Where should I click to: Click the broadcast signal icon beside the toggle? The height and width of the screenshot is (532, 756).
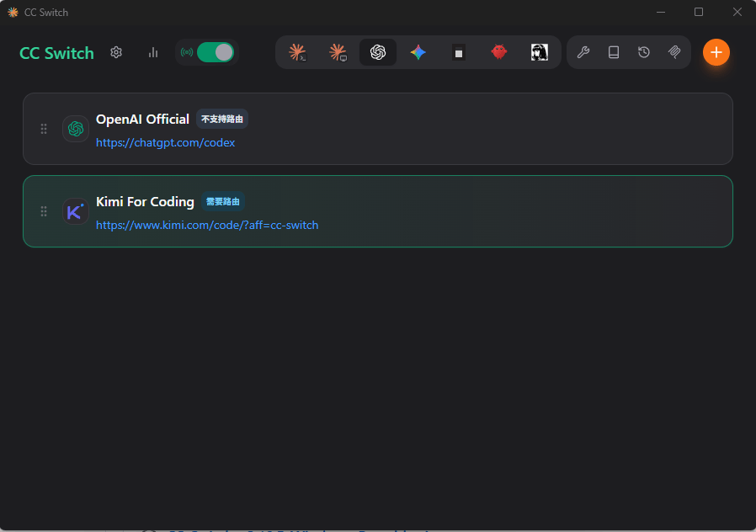(x=187, y=52)
